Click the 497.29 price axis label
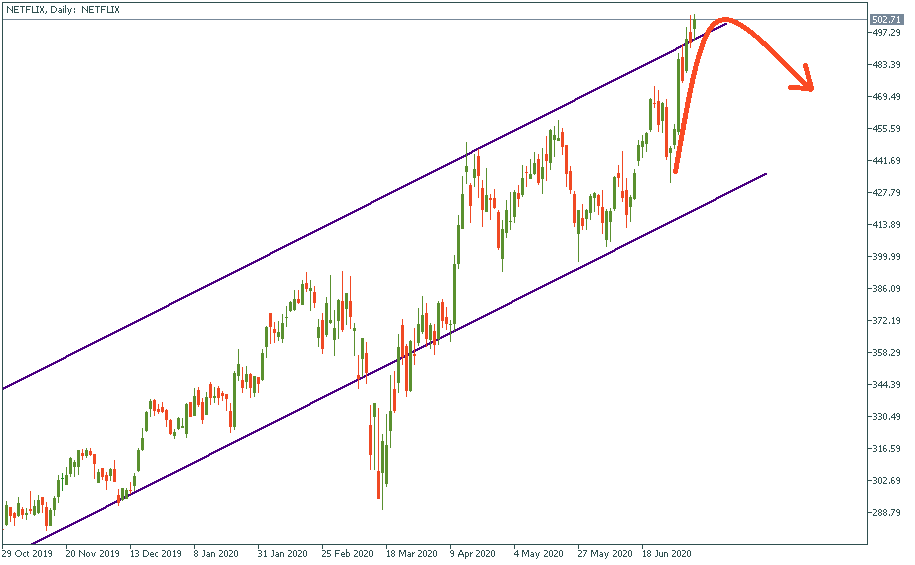This screenshot has height=565, width=915. pyautogui.click(x=885, y=32)
